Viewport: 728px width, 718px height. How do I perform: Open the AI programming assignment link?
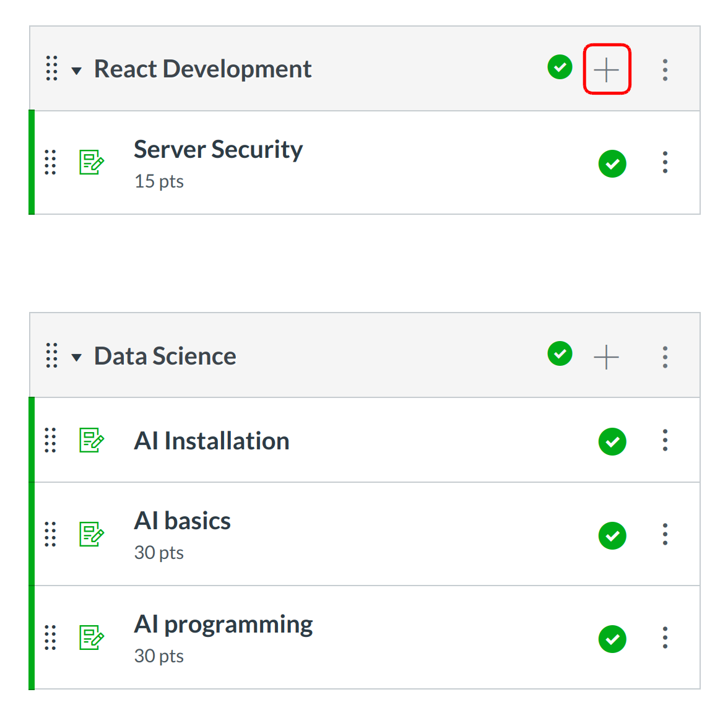tap(223, 625)
